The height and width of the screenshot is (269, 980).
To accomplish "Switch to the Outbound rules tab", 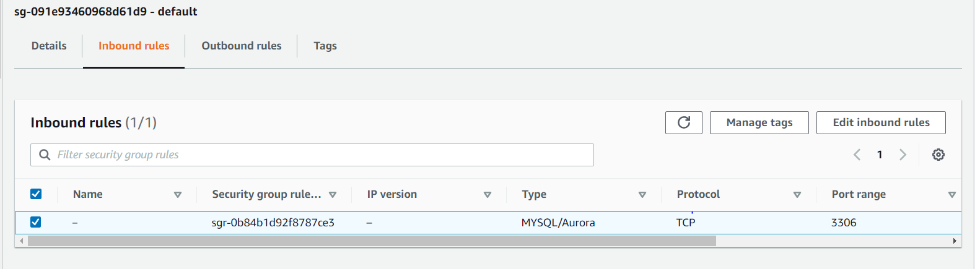I will point(242,46).
